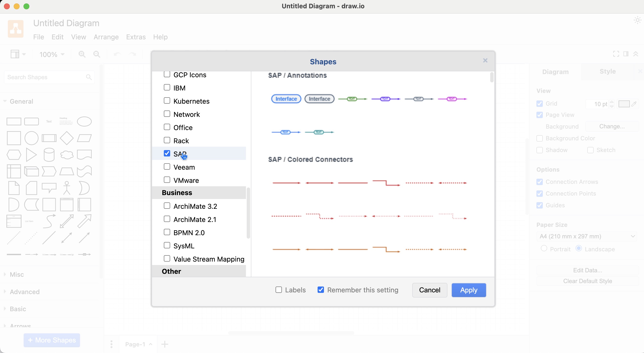Pick the magenta TEXT connector annotation
Screen dimensions: 644x353
(452, 99)
